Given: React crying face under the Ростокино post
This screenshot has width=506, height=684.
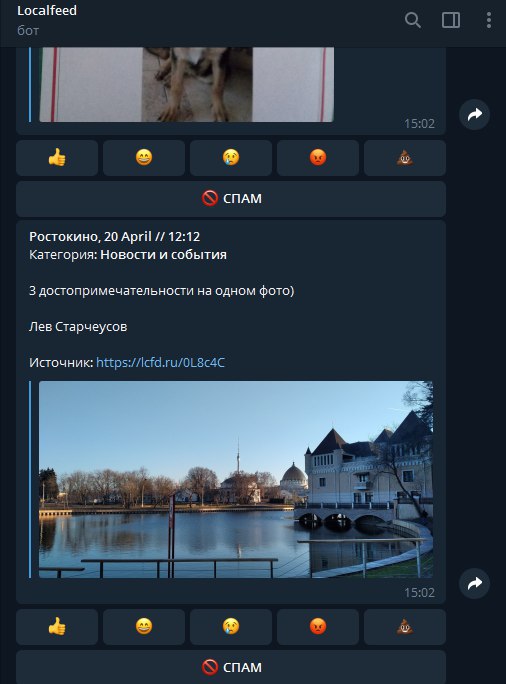Looking at the screenshot, I should 231,627.
